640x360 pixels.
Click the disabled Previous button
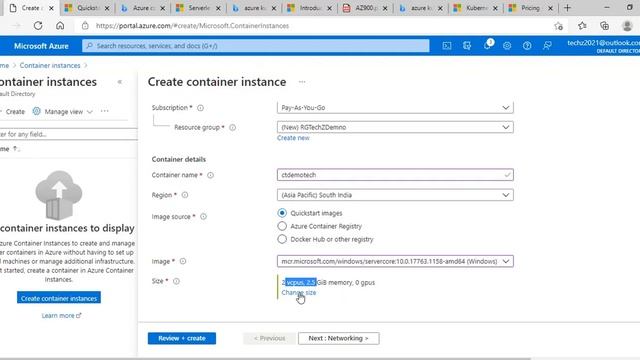pos(269,338)
